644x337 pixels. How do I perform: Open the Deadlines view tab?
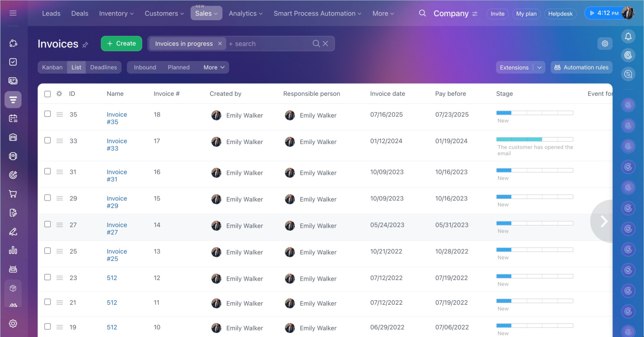tap(103, 68)
